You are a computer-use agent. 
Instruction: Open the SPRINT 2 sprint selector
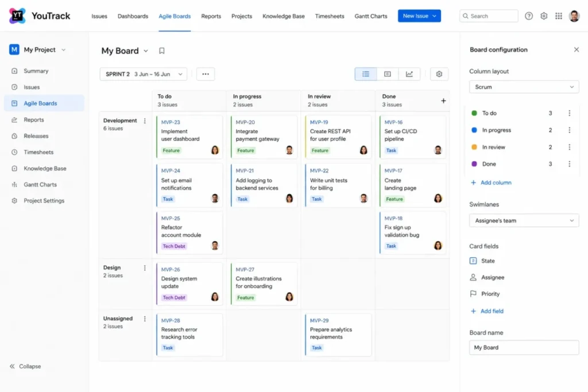(143, 74)
